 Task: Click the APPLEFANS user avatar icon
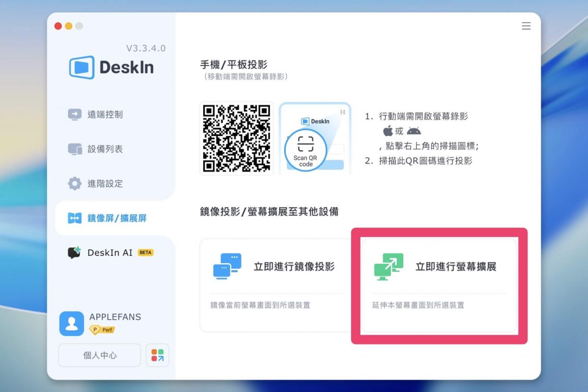[x=71, y=323]
